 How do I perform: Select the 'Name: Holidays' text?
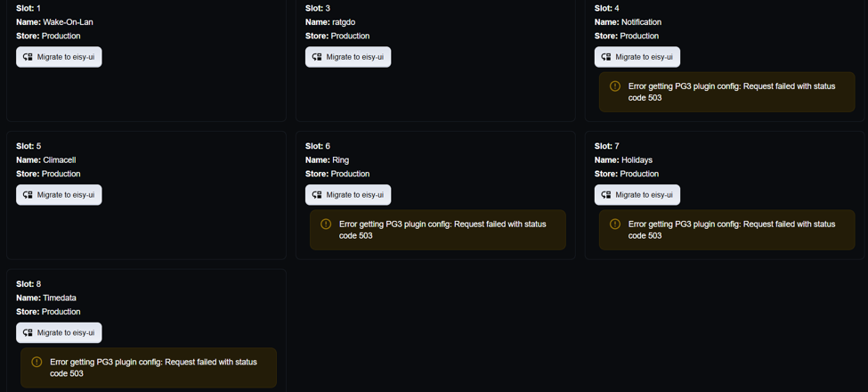pos(623,160)
